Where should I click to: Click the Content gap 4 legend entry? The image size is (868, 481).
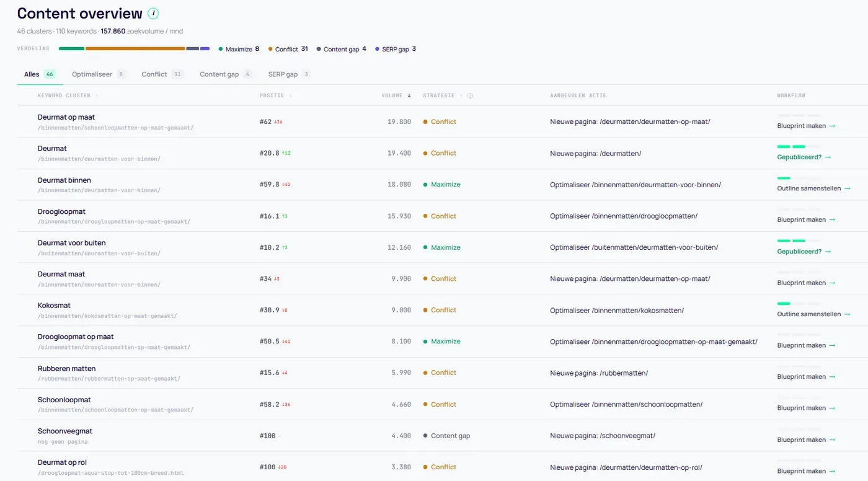[x=341, y=49]
